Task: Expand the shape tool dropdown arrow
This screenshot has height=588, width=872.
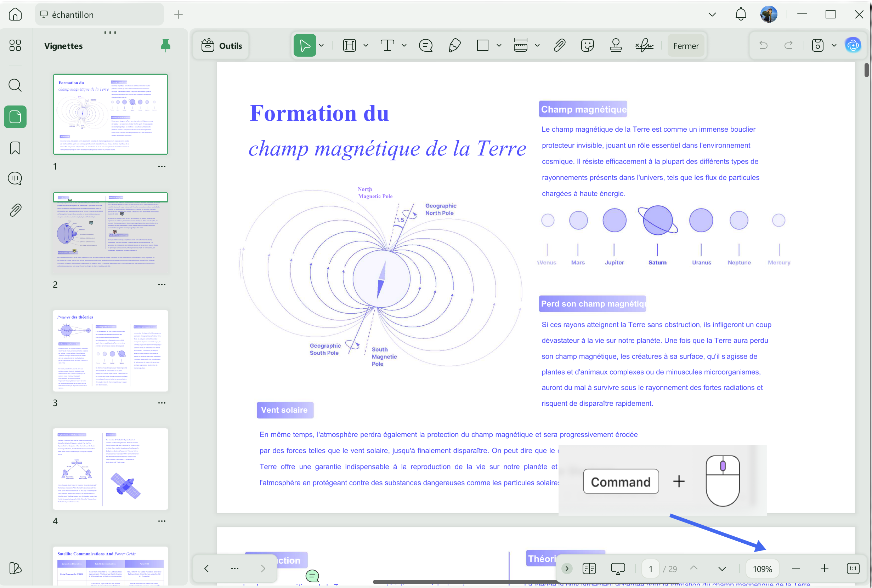Action: 499,46
